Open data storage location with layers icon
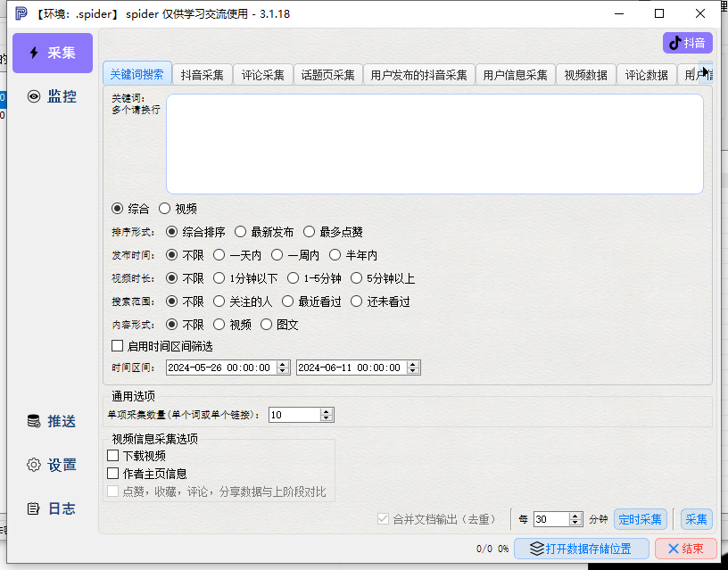This screenshot has width=728, height=570. coord(581,549)
